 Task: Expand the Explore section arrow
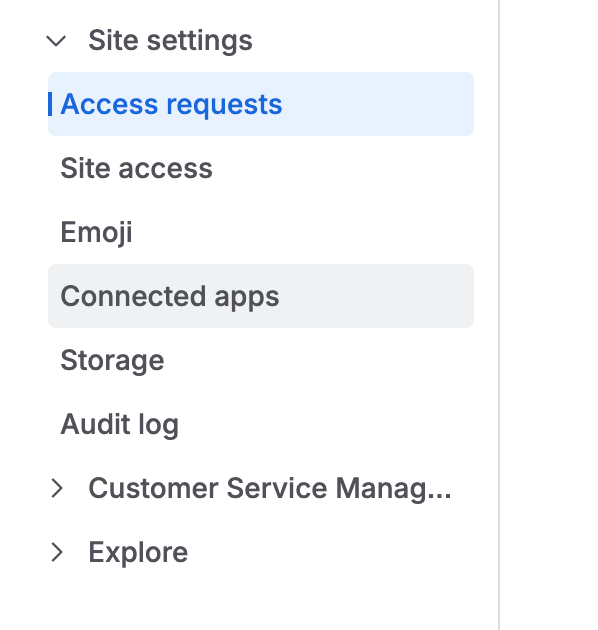pyautogui.click(x=57, y=552)
